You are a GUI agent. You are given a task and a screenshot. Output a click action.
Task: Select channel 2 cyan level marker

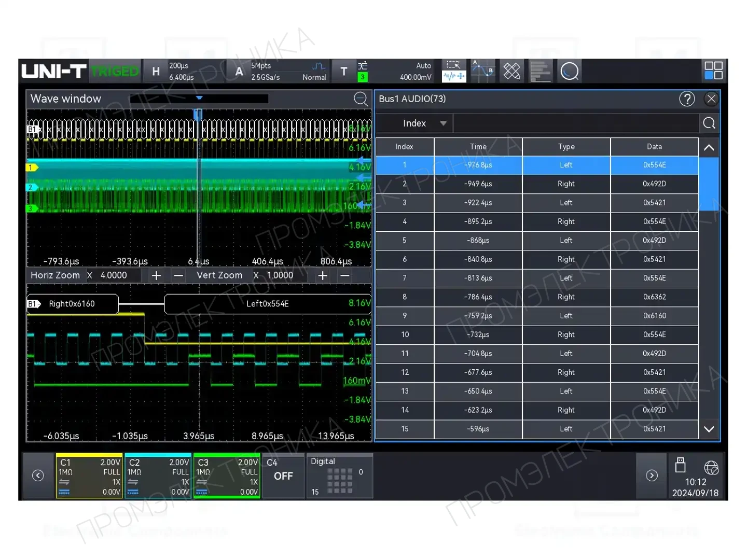(32, 188)
